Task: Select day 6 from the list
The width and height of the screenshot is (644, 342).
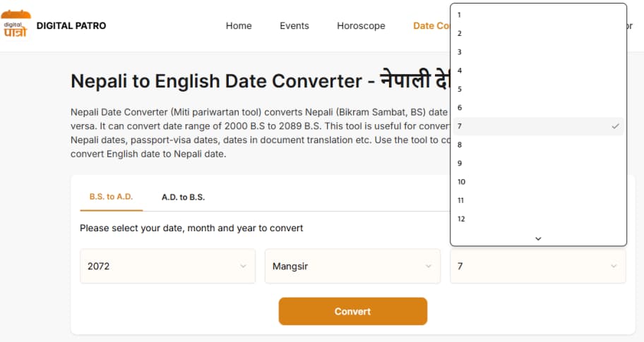Action: coord(539,107)
